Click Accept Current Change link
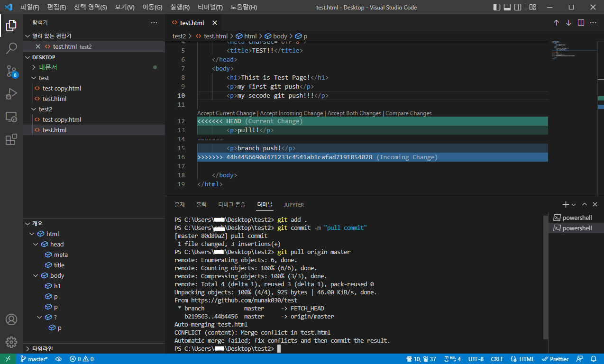 pos(226,113)
